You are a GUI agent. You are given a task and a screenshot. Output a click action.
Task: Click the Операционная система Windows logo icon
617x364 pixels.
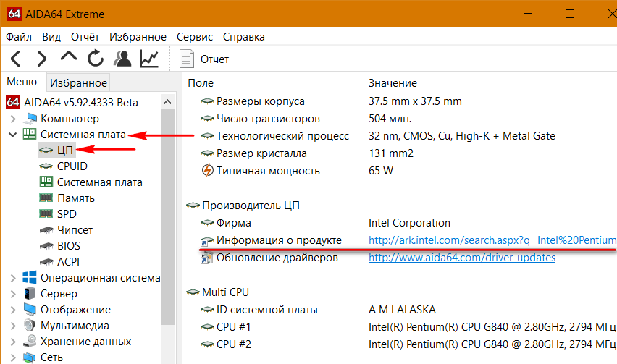[x=30, y=277]
